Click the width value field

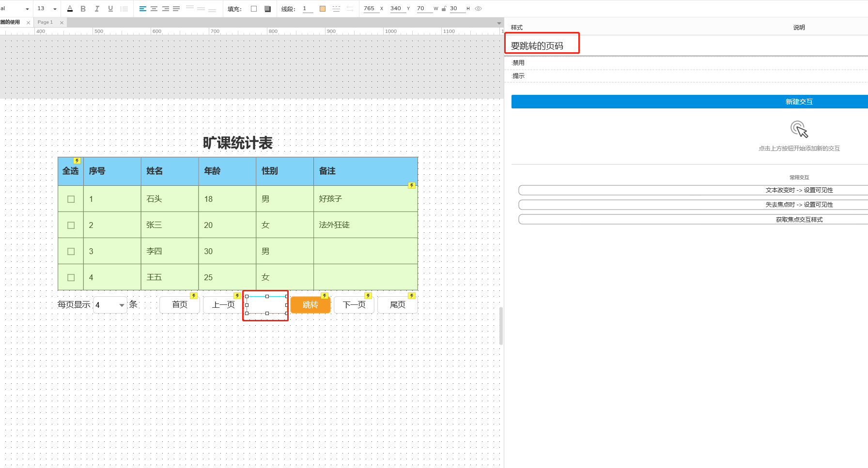(424, 9)
